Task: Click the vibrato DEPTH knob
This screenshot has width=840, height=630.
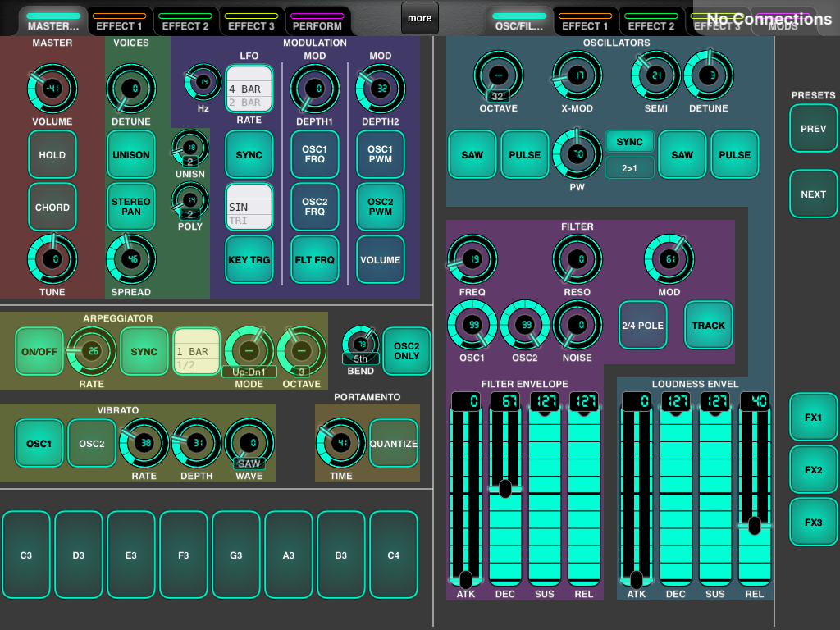Action: point(197,443)
